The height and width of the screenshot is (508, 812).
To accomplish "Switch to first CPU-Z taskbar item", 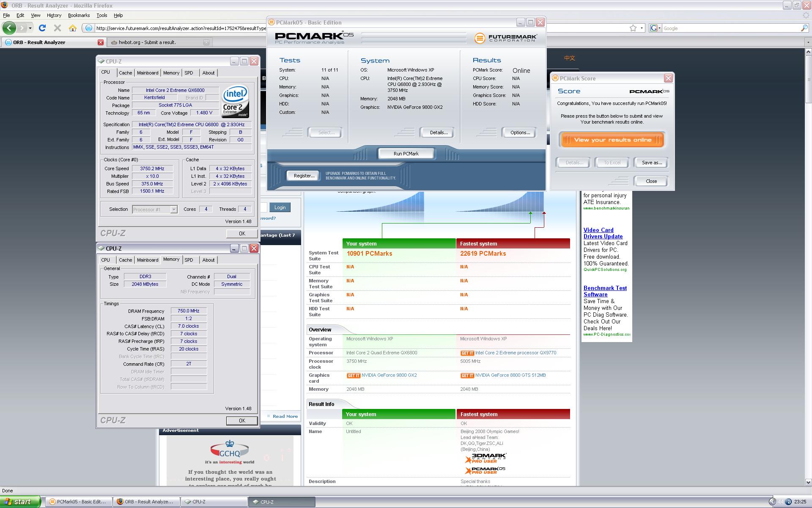I will (214, 502).
